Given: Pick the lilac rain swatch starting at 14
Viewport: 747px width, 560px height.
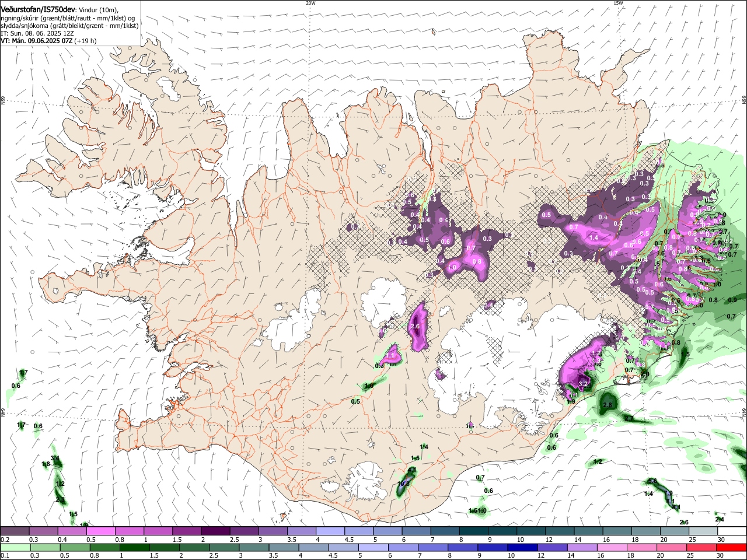Looking at the screenshot, I should click(x=582, y=547).
